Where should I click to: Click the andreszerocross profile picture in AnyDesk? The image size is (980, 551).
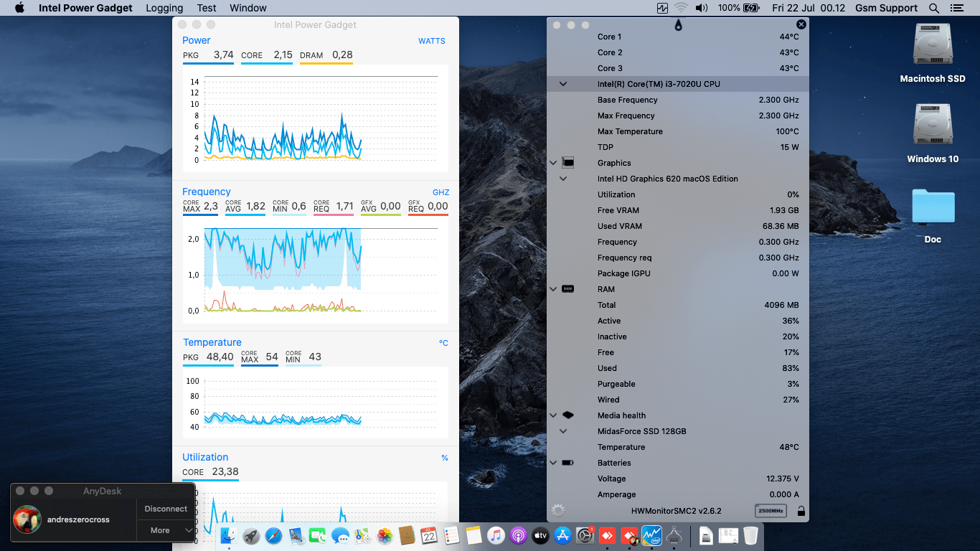click(27, 519)
